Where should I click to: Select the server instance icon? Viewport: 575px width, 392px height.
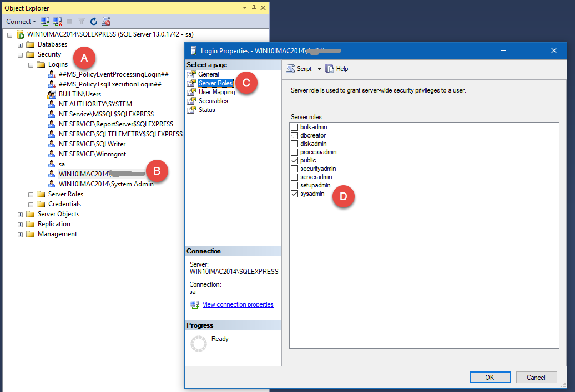(x=21, y=34)
